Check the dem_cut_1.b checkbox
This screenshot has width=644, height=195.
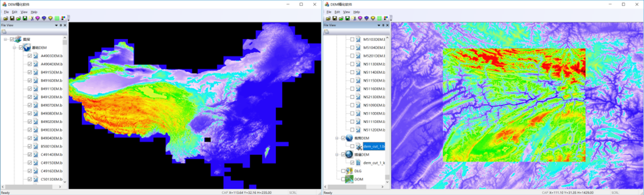point(352,146)
